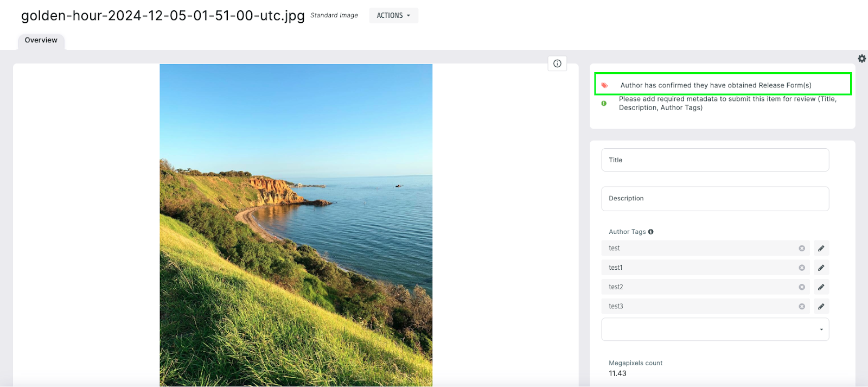Switch to the Overview tab
868x387 pixels.
pyautogui.click(x=41, y=40)
